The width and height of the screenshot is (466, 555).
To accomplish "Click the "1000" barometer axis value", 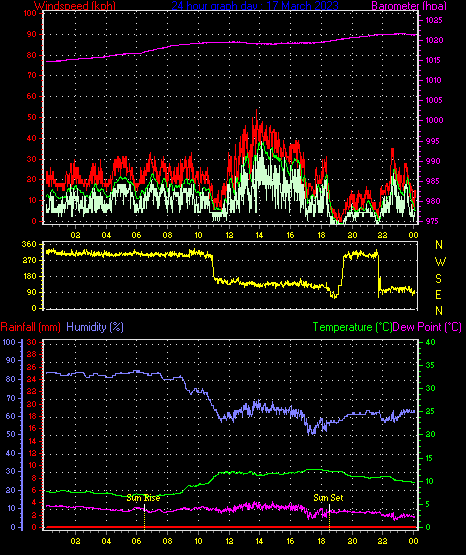I will [x=434, y=120].
